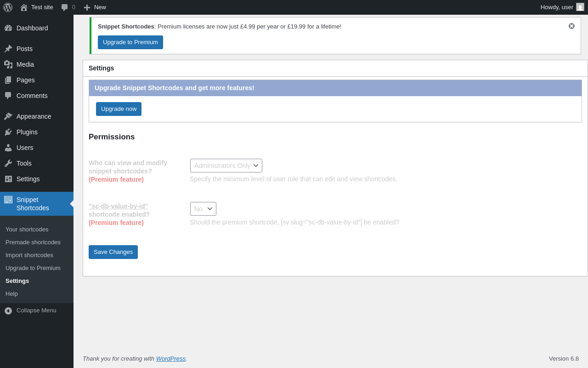The height and width of the screenshot is (368, 588).
Task: Click the Settings panel heading
Action: pos(101,68)
